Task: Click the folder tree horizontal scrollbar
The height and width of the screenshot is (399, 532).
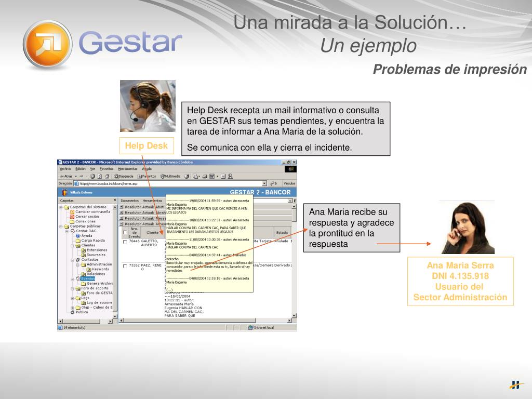Action: pyautogui.click(x=86, y=321)
